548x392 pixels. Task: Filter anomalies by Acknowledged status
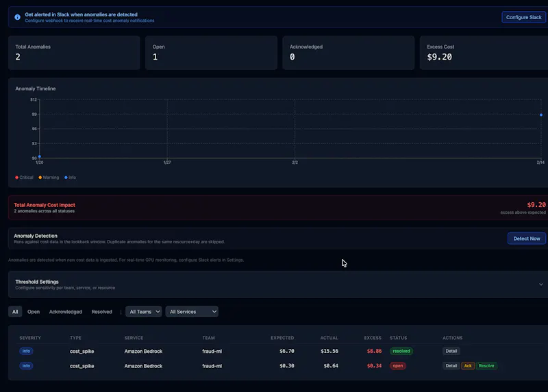click(65, 312)
